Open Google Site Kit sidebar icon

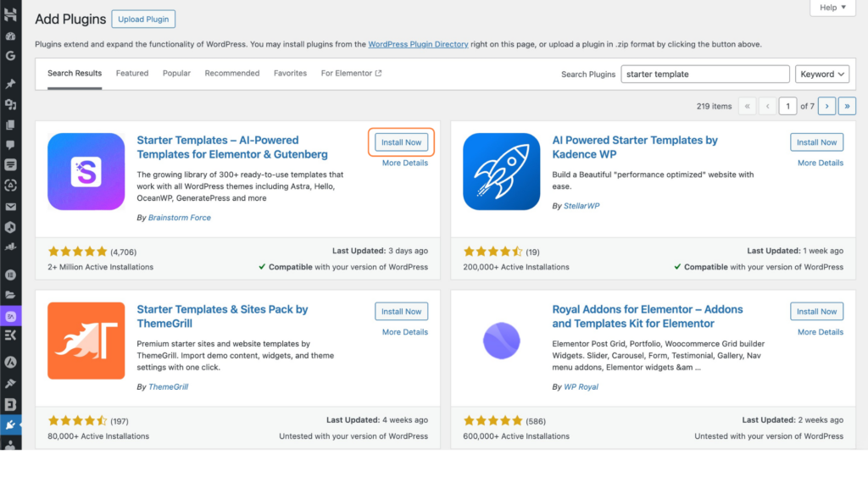[10, 56]
